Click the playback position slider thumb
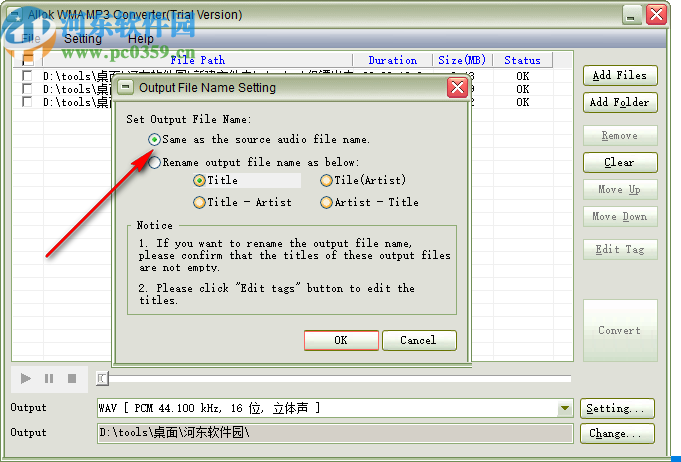Screen dimensions: 681x462 pyautogui.click(x=102, y=379)
